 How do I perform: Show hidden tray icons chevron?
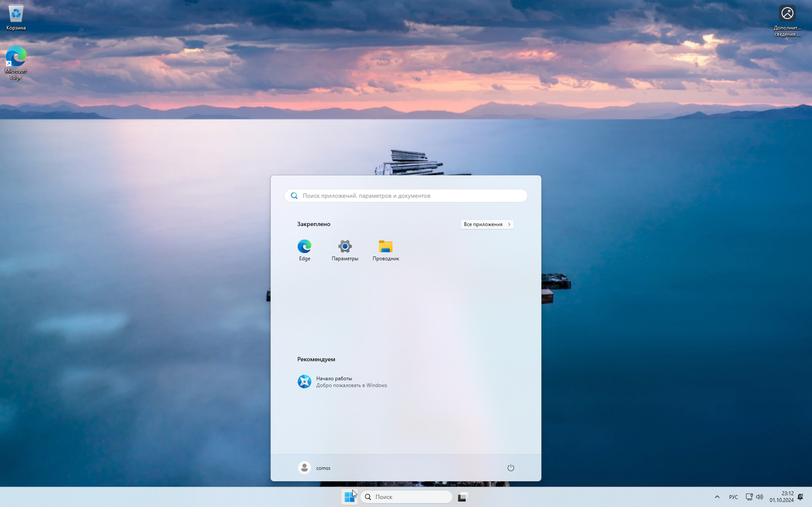(717, 497)
